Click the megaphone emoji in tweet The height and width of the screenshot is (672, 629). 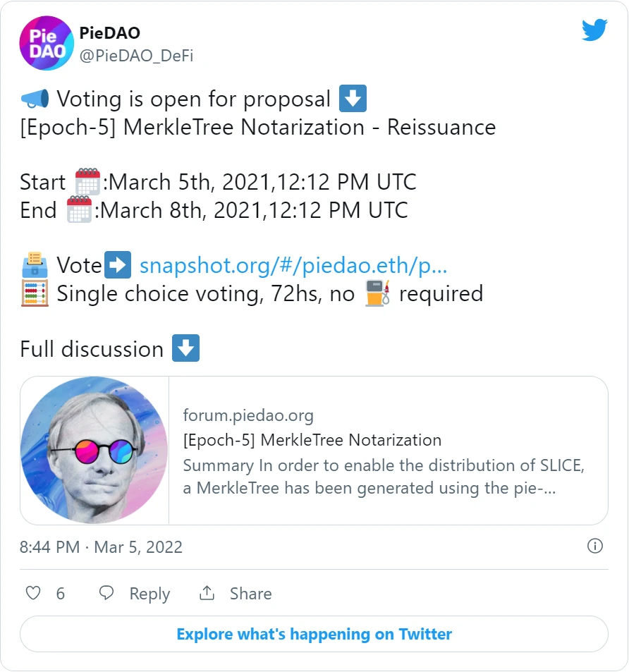coord(35,99)
